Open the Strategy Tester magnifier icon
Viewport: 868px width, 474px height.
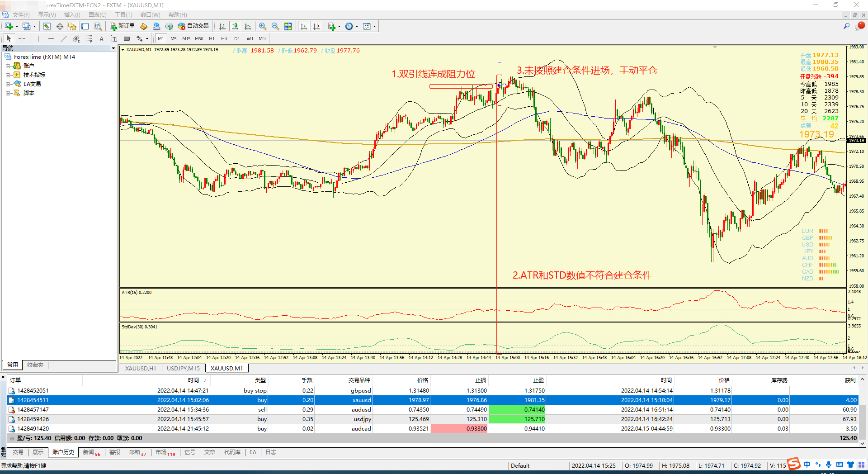(x=98, y=26)
